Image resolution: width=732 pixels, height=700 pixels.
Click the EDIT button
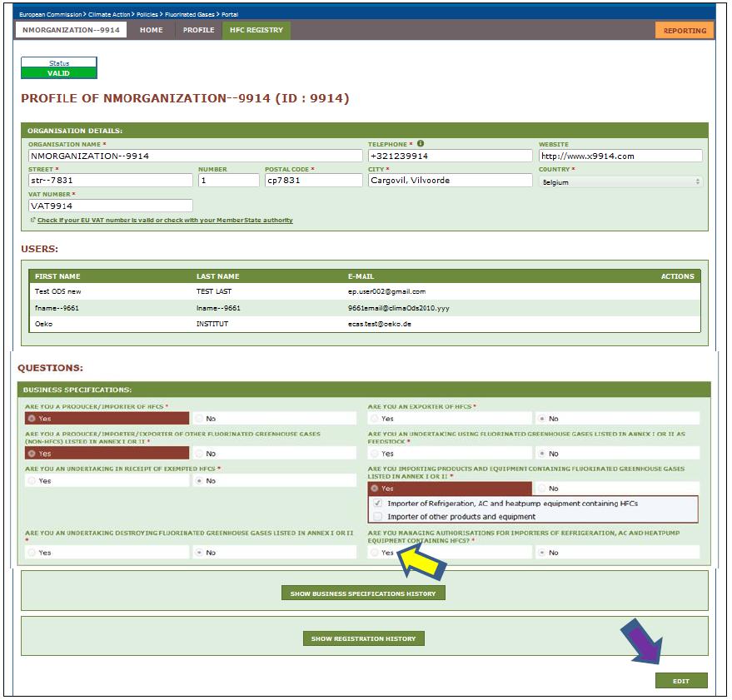681,681
